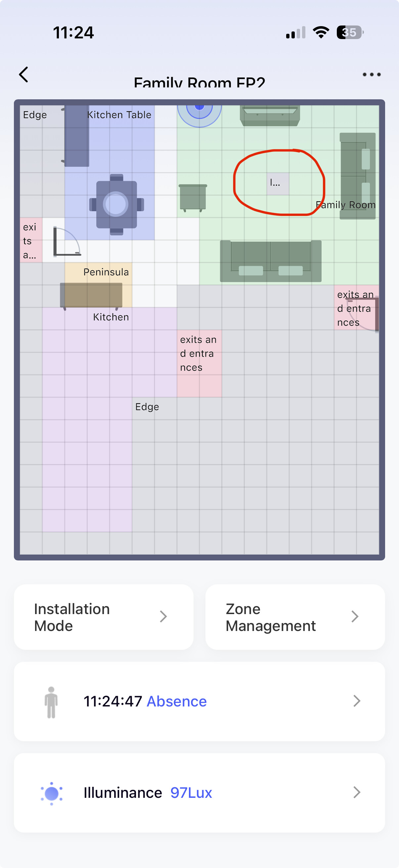Select the round kitchen table furniture icon

click(116, 204)
